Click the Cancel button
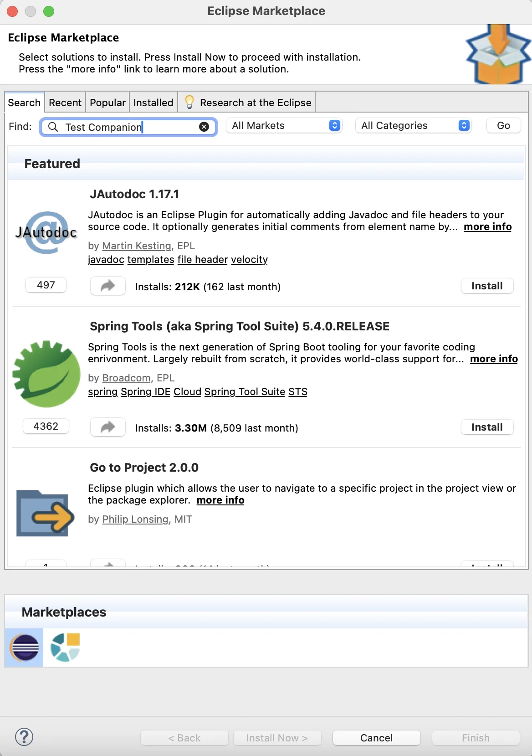Viewport: 532px width, 756px height. click(376, 738)
